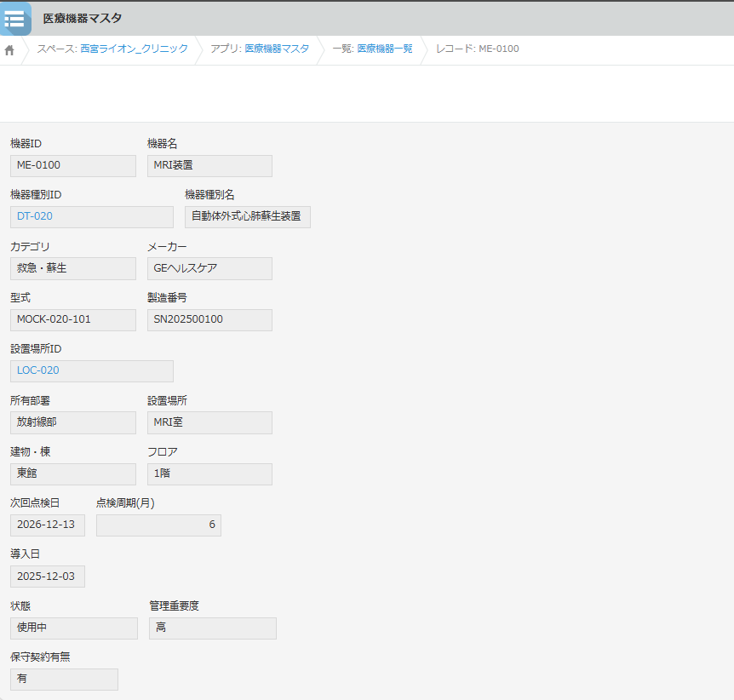Viewport: 734px width, 700px height.
Task: Click the 所有部署 value 放射線部
Action: click(73, 422)
